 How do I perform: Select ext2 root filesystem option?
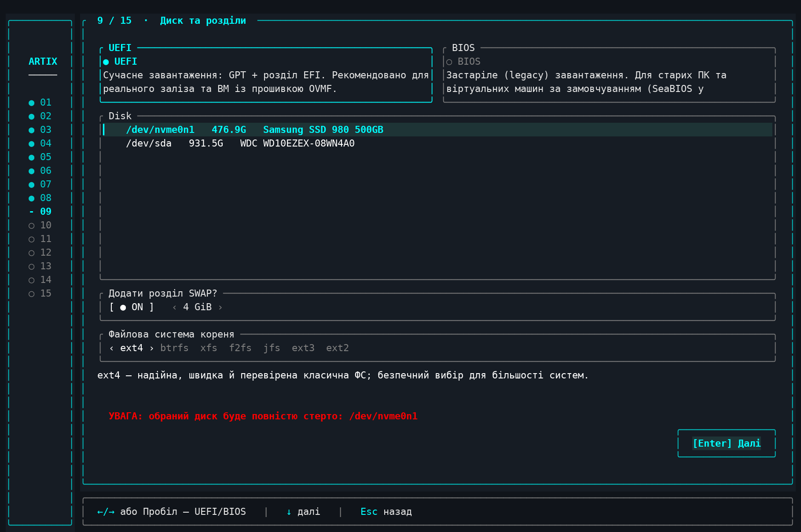(x=338, y=348)
